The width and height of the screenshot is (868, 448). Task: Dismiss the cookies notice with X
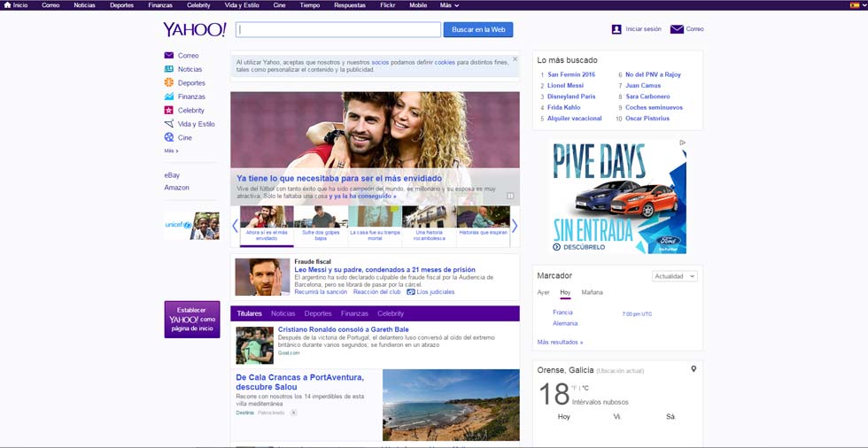(515, 59)
